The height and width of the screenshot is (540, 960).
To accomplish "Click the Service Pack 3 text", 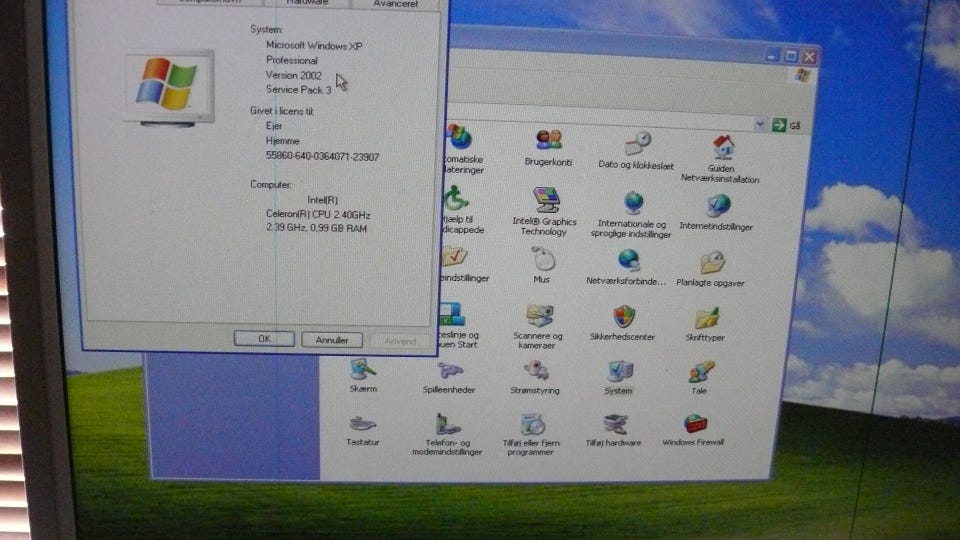I will tap(298, 90).
